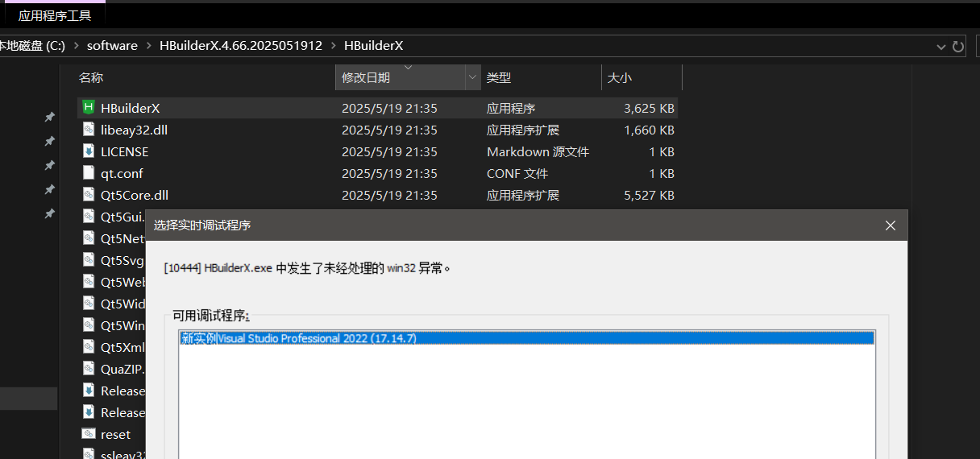The height and width of the screenshot is (459, 980).
Task: Select the Qt5Core.dll file name
Action: pos(135,195)
